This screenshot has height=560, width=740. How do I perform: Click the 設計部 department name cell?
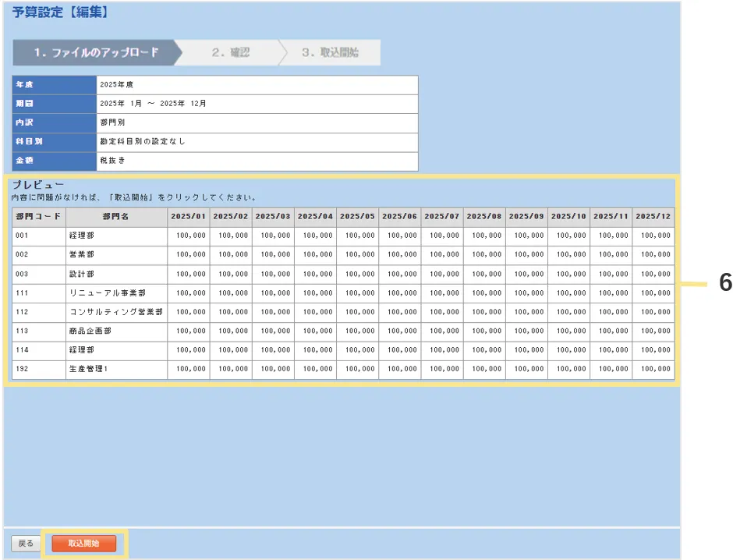[82, 275]
